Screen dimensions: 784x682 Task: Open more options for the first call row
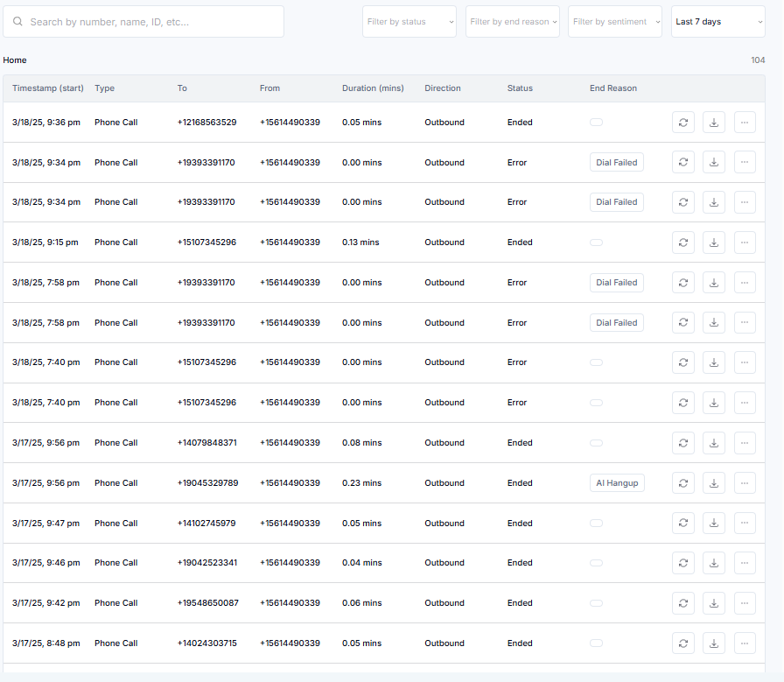[745, 122]
